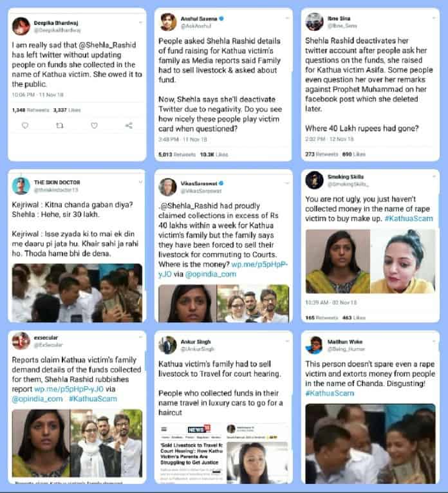Viewport: 448px width, 493px height.
Task: Click share icon on Deepika Bhardwaj's tweet
Action: click(x=129, y=126)
